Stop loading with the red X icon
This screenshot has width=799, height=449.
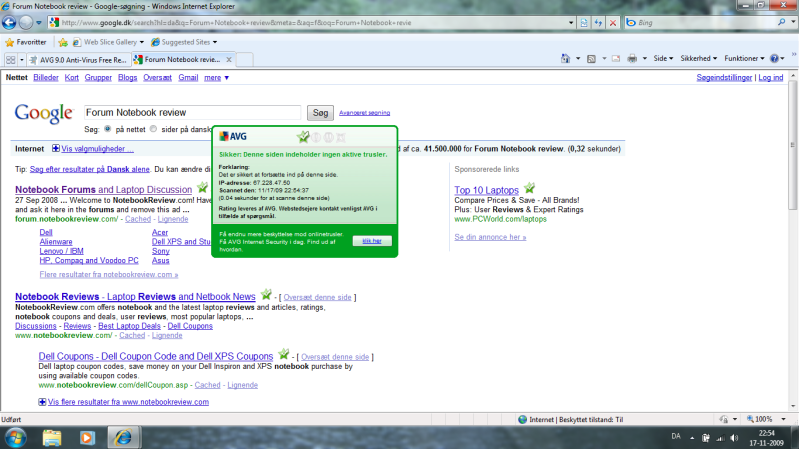click(613, 23)
